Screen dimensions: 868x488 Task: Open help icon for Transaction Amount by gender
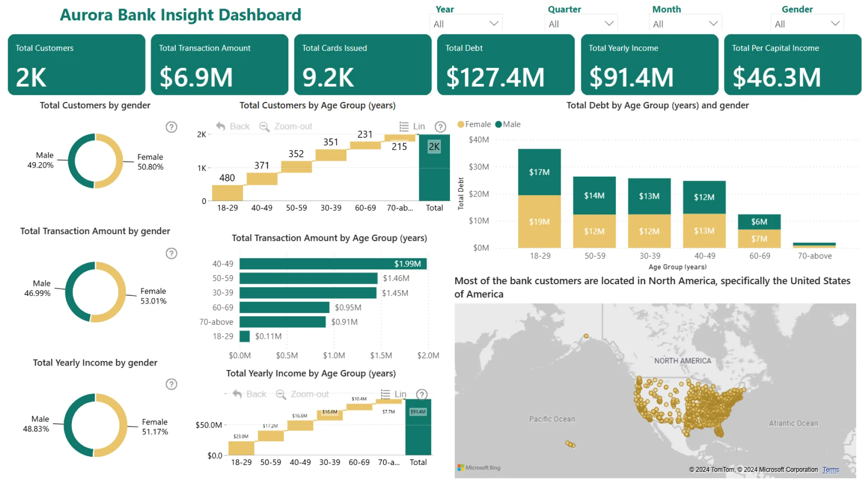tap(171, 253)
